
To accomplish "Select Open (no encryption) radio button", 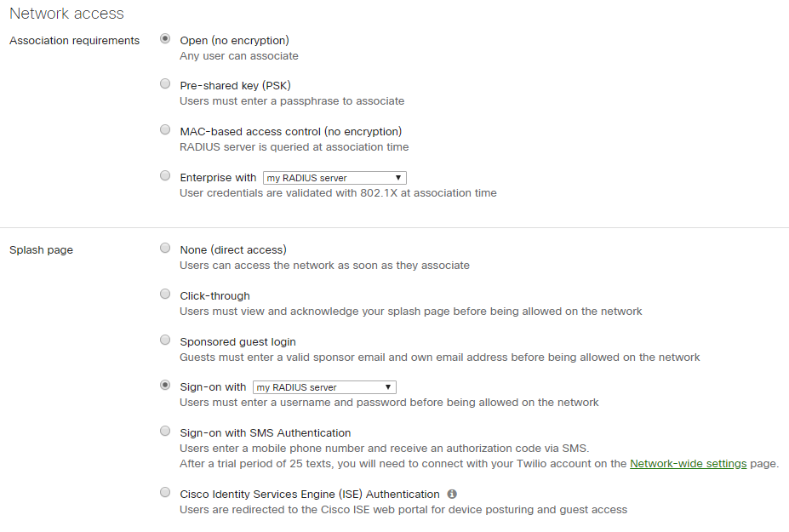I will [165, 38].
